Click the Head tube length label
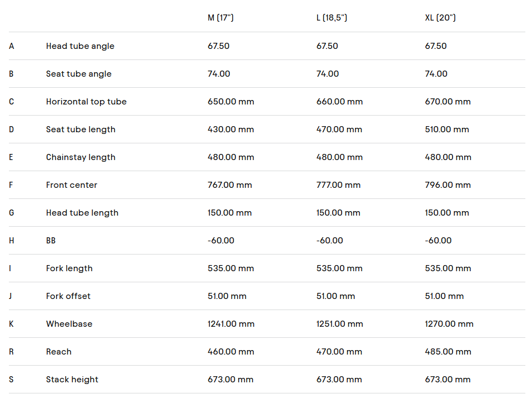The image size is (532, 399). 82,213
